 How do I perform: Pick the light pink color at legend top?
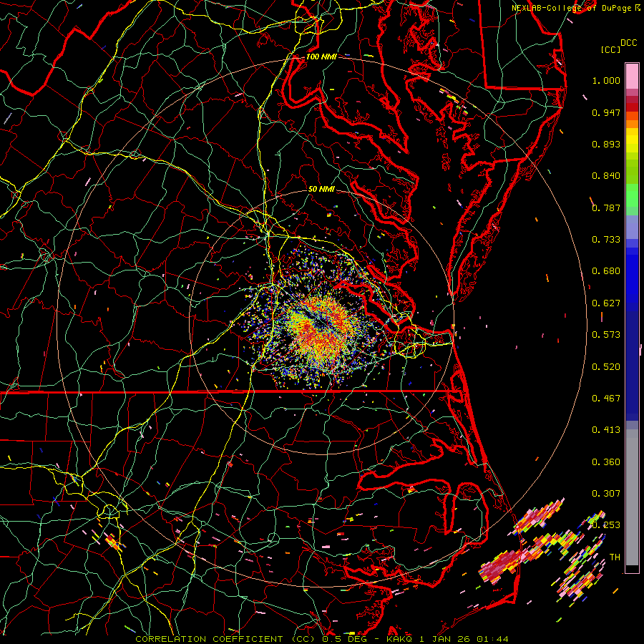(632, 76)
